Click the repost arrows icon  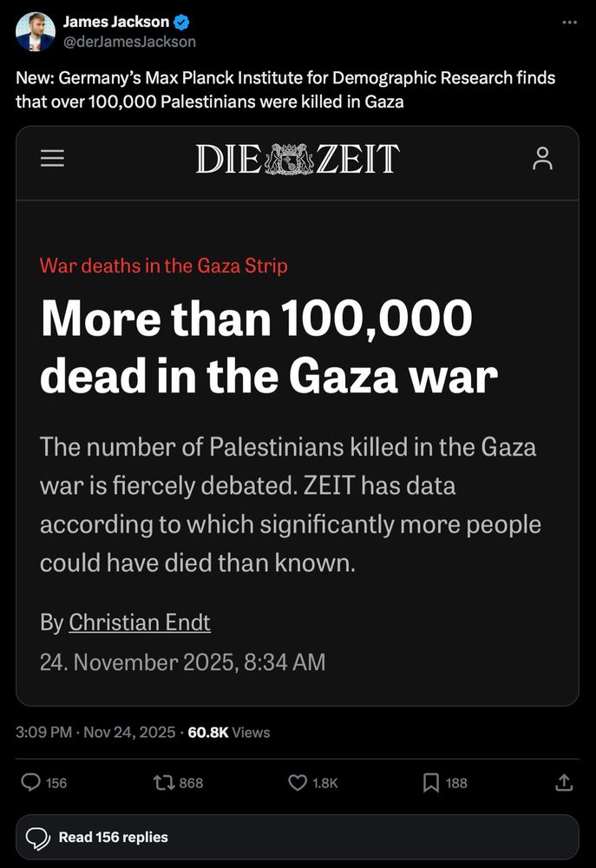point(163,783)
